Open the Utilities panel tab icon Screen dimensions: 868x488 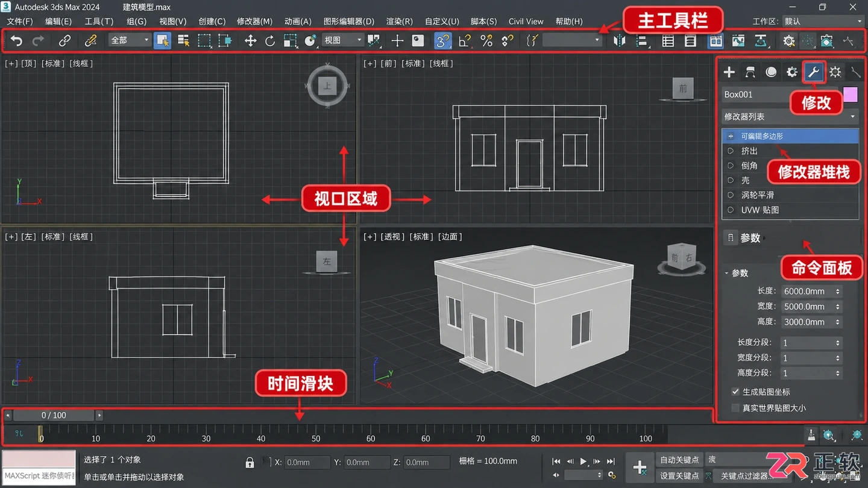(x=856, y=72)
